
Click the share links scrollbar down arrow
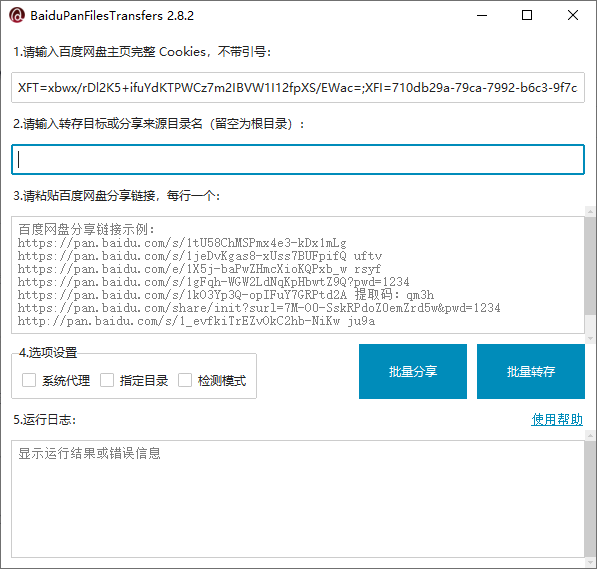click(591, 338)
